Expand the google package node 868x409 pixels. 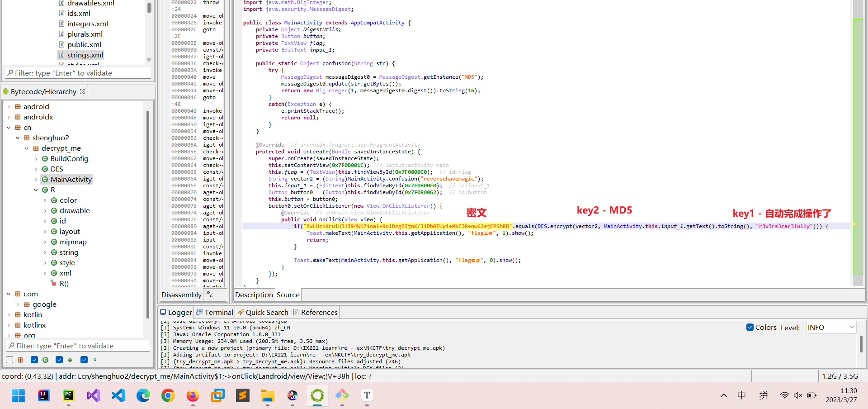tap(18, 304)
